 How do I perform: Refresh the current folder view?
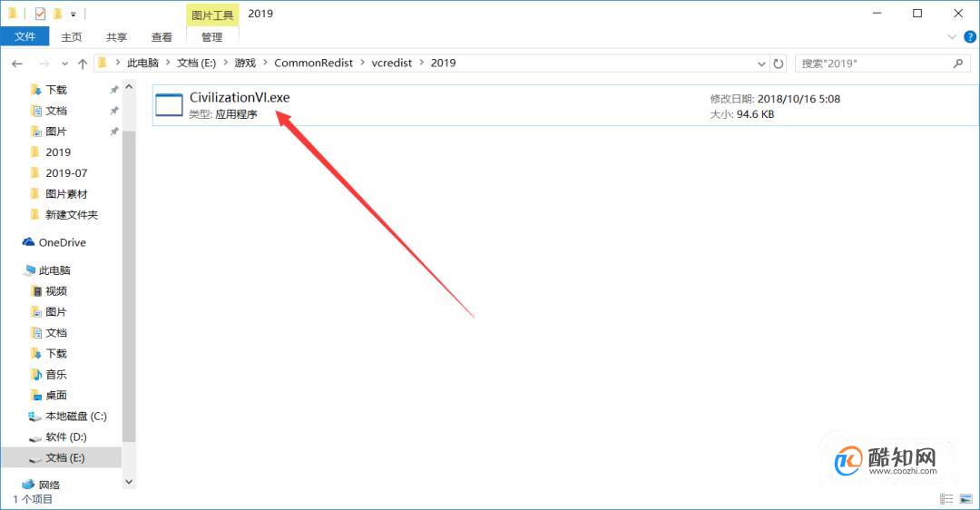779,64
